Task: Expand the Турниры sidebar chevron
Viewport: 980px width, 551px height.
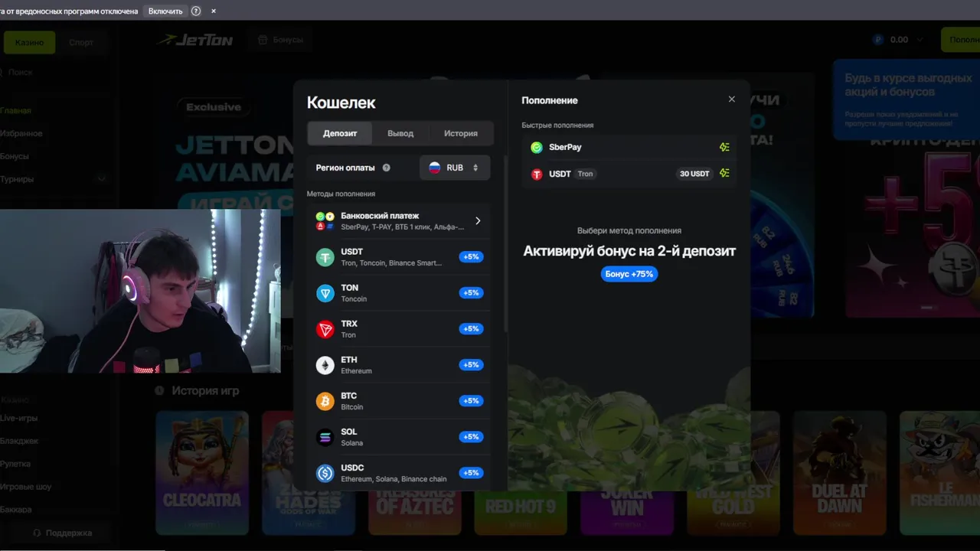Action: tap(101, 179)
